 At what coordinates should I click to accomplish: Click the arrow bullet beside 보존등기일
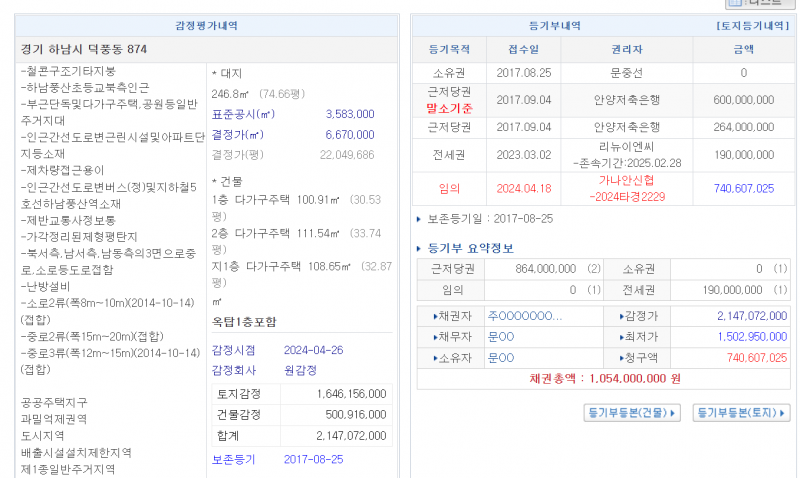tap(420, 218)
